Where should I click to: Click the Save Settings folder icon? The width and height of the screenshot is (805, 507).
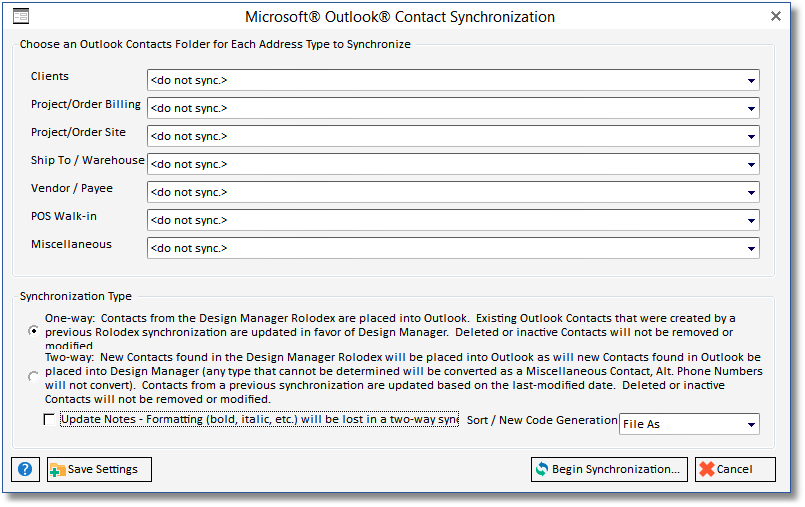(57, 470)
